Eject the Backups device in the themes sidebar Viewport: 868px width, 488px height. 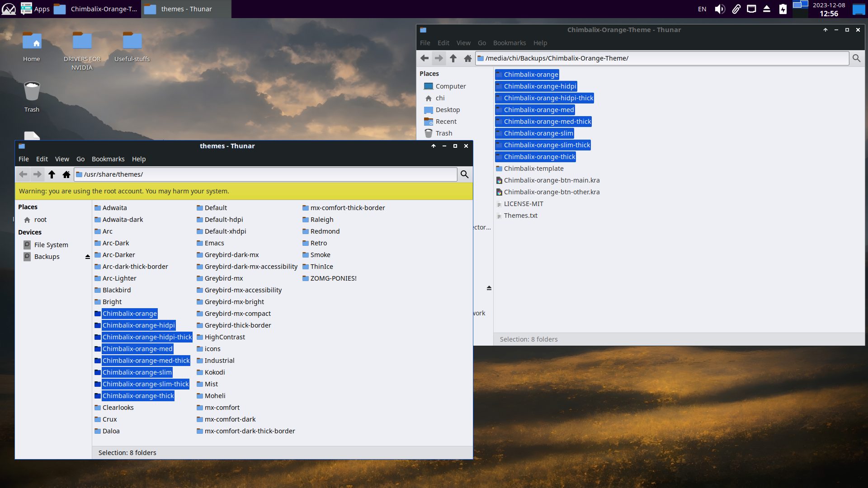tap(88, 257)
